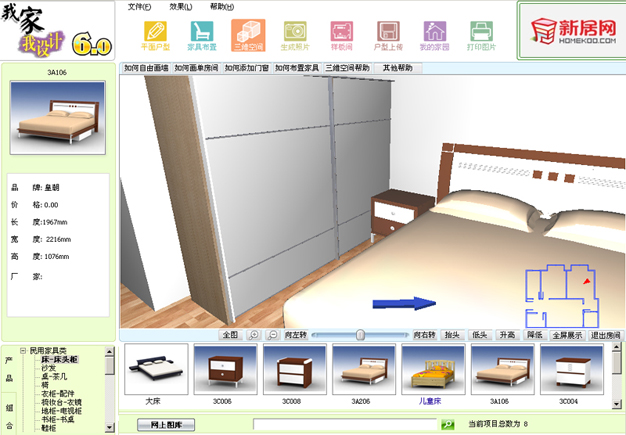This screenshot has height=435, width=626.
Task: Open the 效果 menu
Action: tap(181, 6)
